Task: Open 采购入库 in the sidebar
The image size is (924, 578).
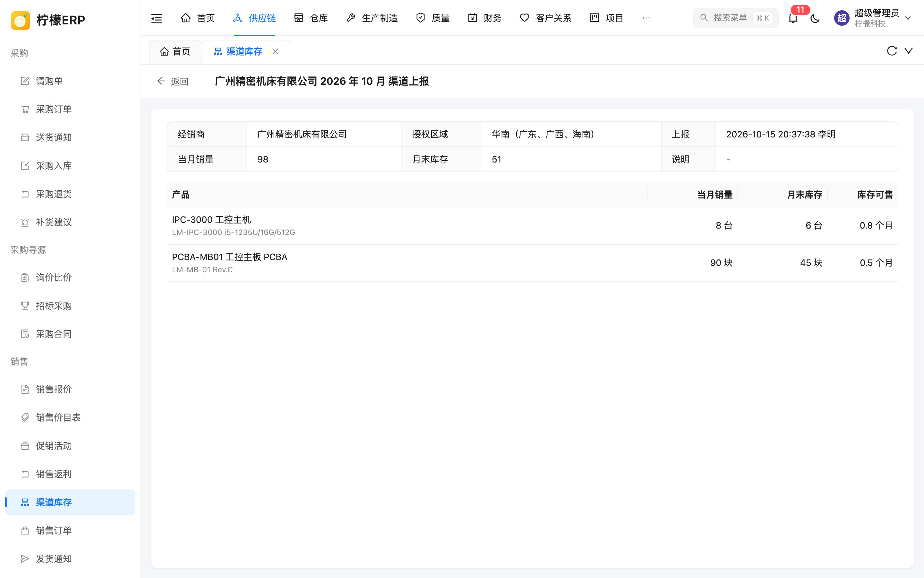Action: (70, 166)
